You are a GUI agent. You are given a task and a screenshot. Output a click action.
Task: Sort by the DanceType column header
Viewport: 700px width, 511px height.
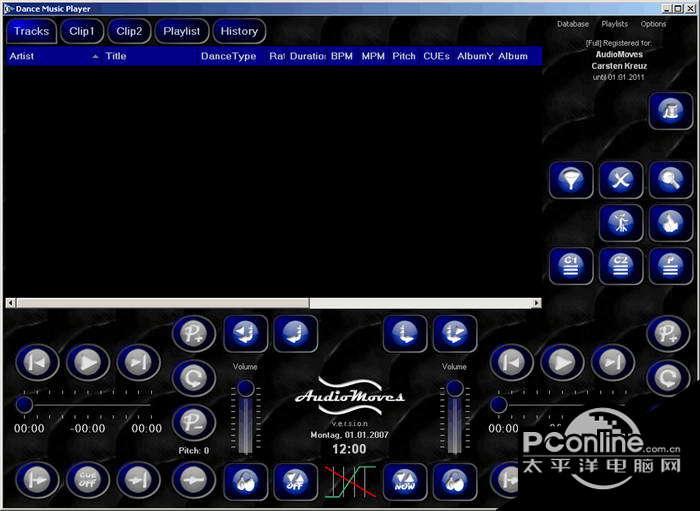[x=232, y=56]
